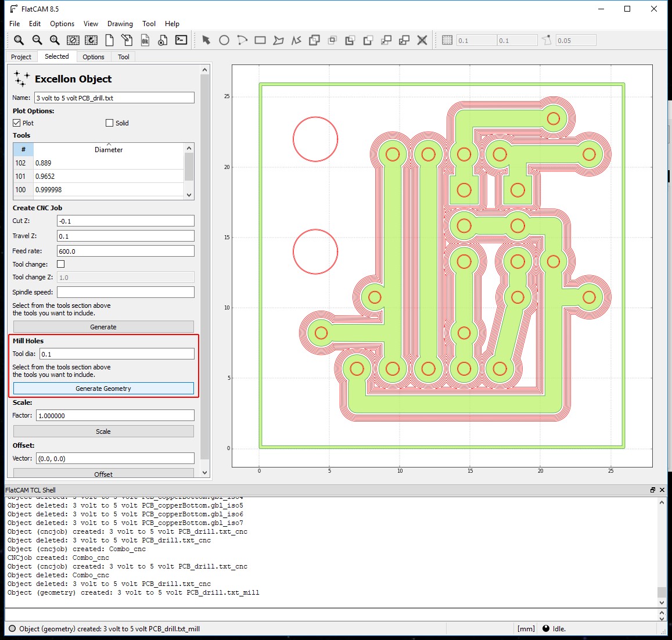This screenshot has height=640, width=672.
Task: Click the Cut Path icon
Action: pyautogui.click(x=368, y=40)
